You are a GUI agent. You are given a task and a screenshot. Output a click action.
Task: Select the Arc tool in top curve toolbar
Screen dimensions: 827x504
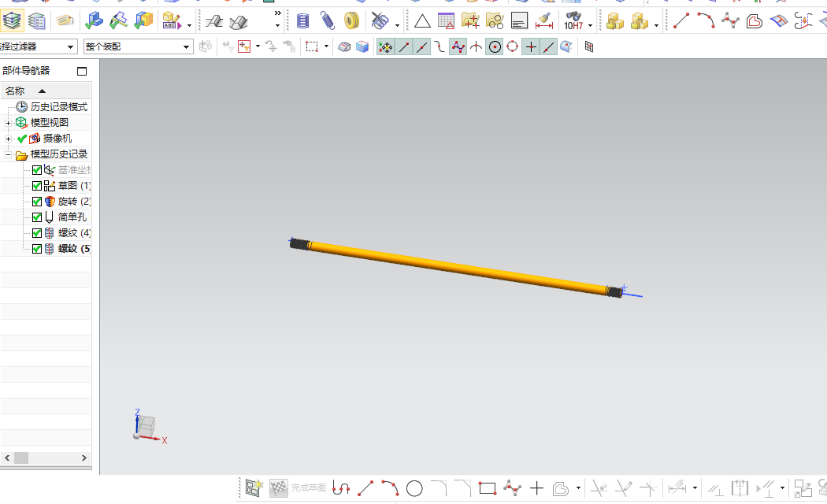(706, 21)
